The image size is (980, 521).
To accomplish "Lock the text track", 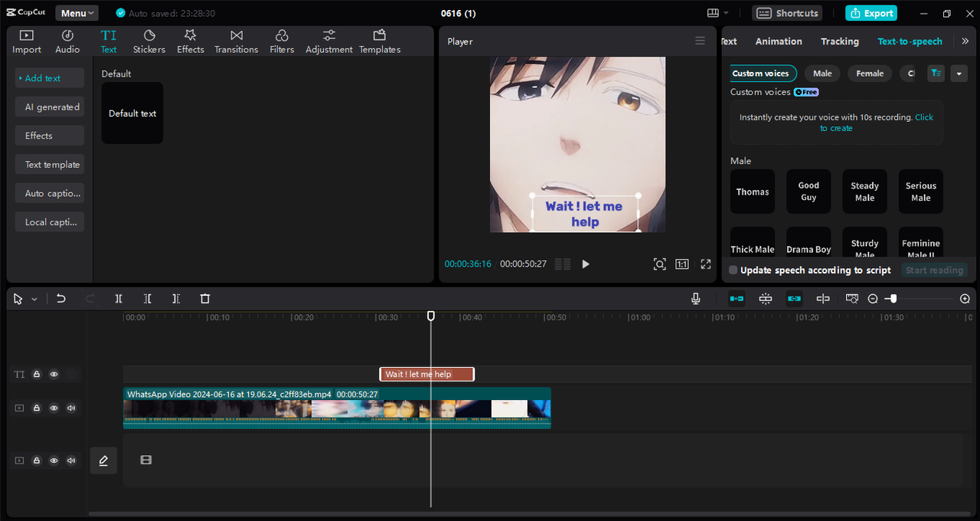I will pos(36,375).
